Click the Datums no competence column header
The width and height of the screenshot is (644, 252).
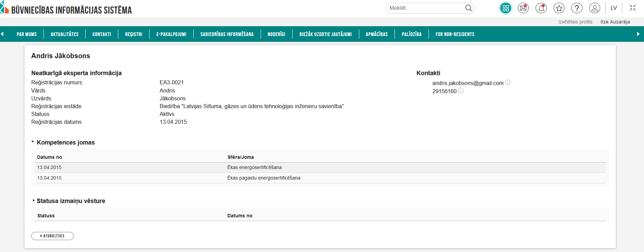coord(50,157)
